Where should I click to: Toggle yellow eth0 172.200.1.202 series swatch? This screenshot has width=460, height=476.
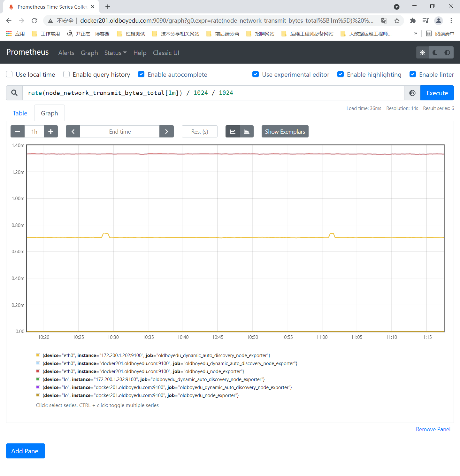(x=38, y=355)
